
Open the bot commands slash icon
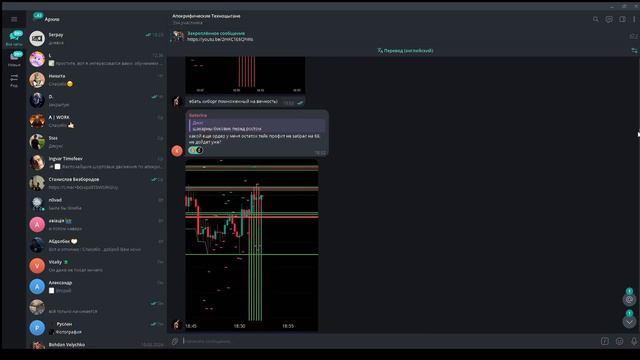[604, 341]
